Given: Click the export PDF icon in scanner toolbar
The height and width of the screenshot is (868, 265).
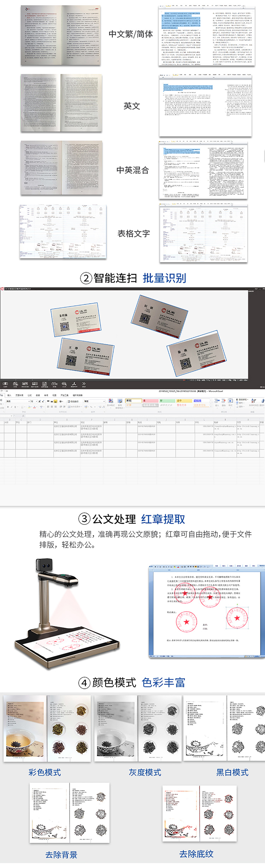Looking at the screenshot, I should pos(74,384).
